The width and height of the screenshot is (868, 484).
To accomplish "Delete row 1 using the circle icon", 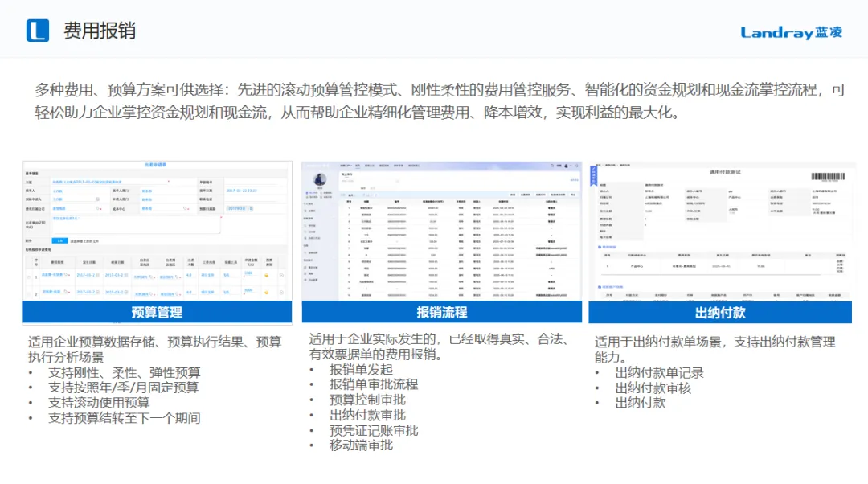I will click(282, 276).
